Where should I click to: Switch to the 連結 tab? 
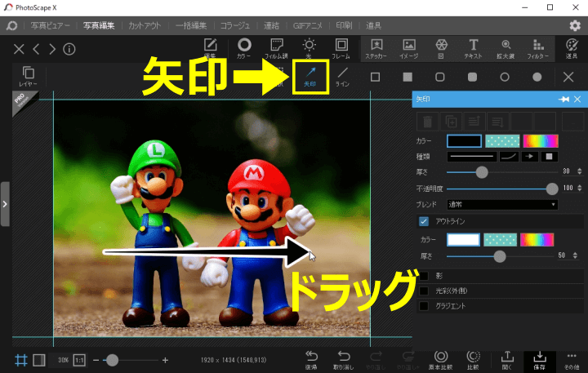271,25
